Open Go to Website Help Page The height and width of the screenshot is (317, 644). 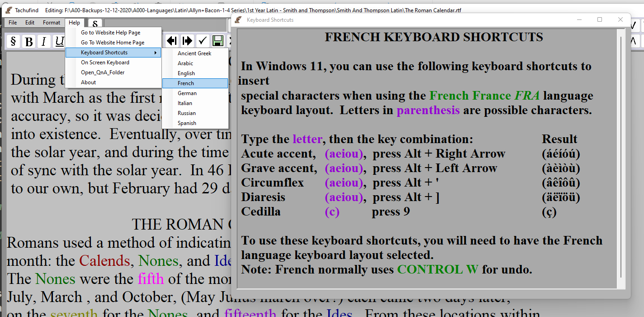coord(111,32)
